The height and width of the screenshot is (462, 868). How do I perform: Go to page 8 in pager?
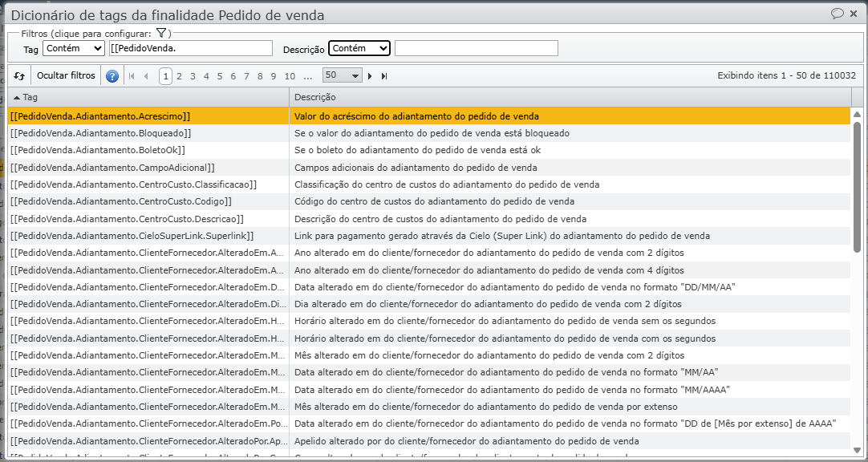260,76
